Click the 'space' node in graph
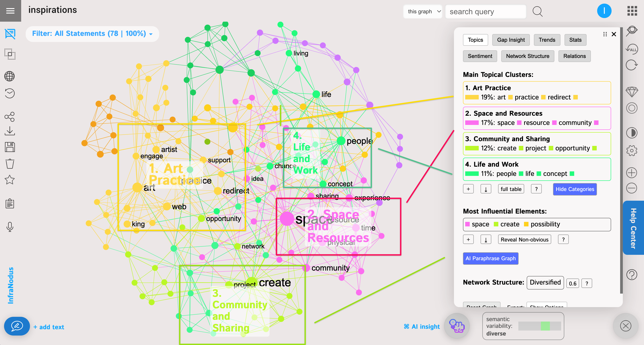644x345 pixels. pos(287,218)
